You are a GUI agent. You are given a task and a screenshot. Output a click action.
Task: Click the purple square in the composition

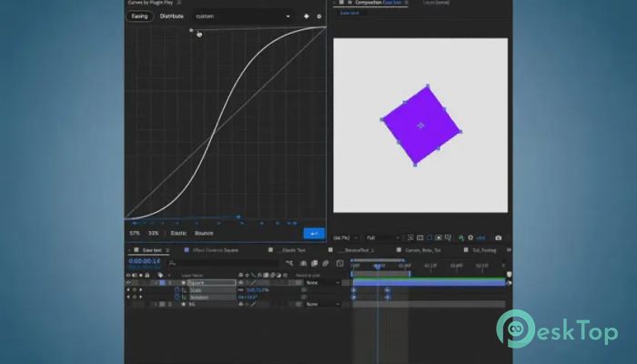[420, 126]
